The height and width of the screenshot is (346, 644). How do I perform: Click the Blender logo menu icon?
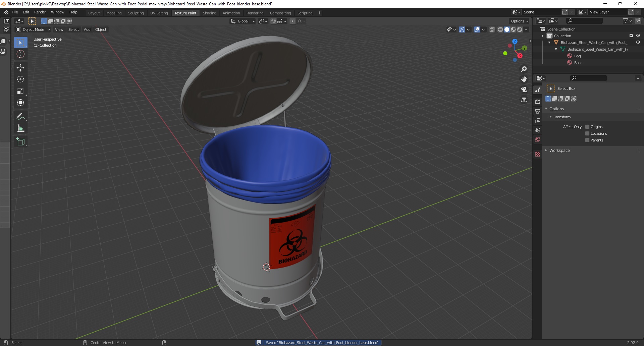click(6, 12)
